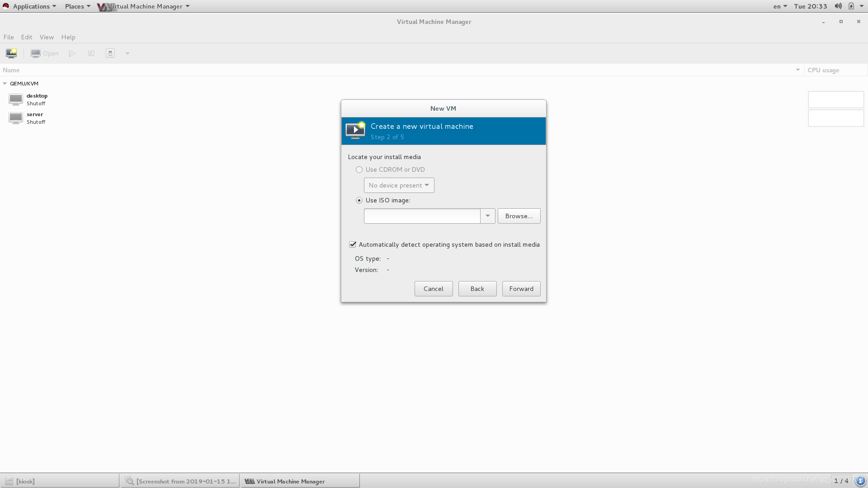Open the Edit menu

point(26,37)
